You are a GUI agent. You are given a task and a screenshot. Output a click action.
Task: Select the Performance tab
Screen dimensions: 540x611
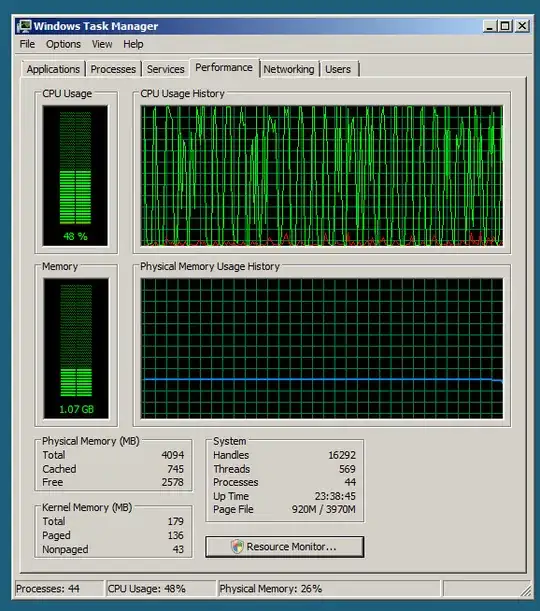coord(224,68)
